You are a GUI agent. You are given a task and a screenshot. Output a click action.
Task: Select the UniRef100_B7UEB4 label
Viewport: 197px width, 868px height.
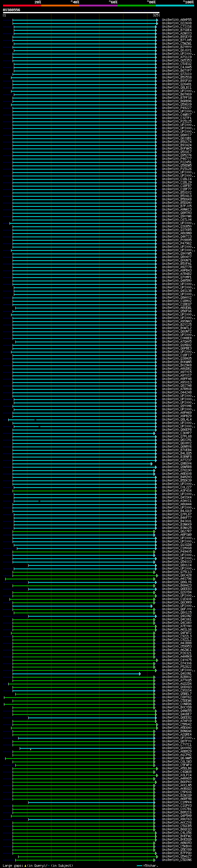[176, 450]
